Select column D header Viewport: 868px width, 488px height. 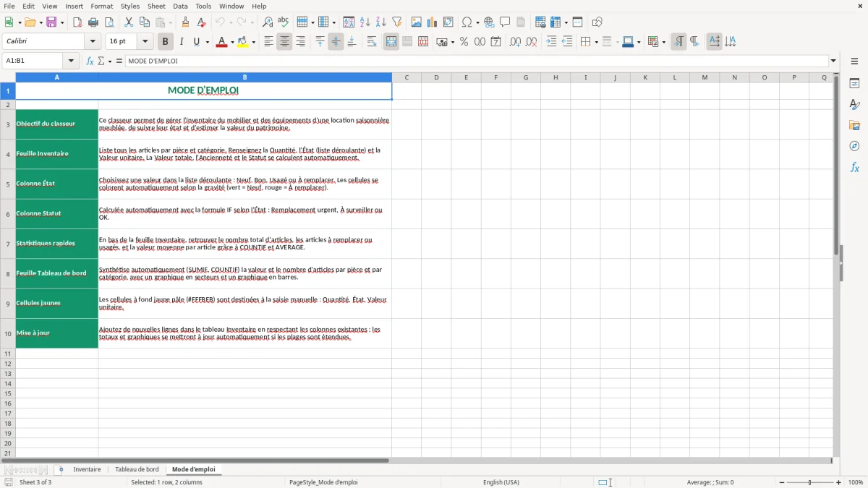(x=436, y=77)
